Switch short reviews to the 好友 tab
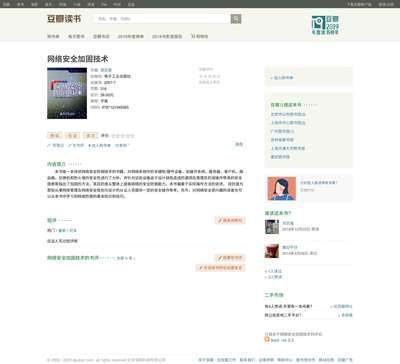The width and height of the screenshot is (400, 364). coord(73,230)
